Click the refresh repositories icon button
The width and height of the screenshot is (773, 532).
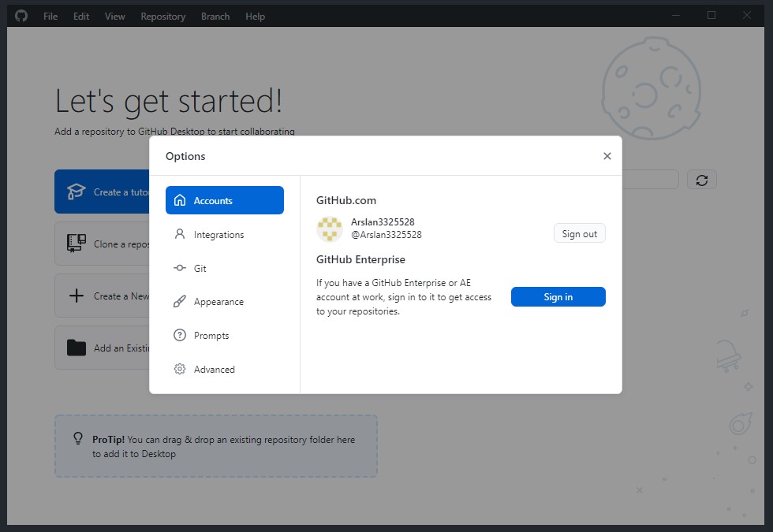(x=702, y=180)
